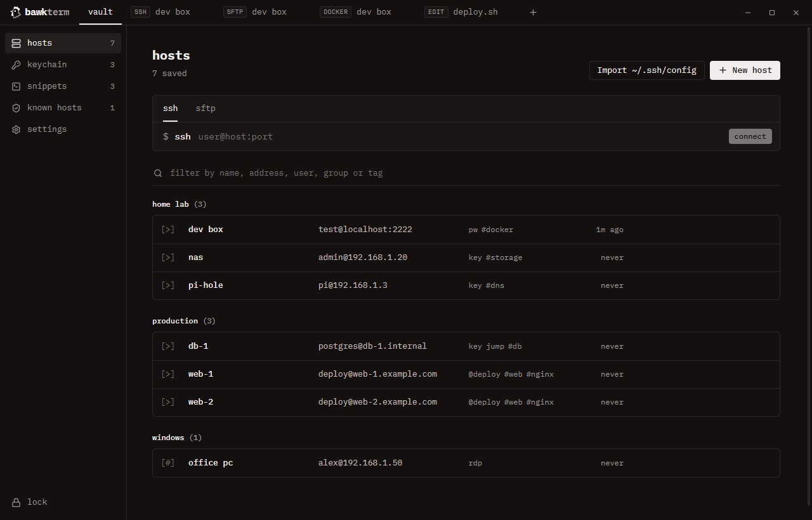This screenshot has height=520, width=812.
Task: Click the terminal icon beside pi-hole
Action: point(167,285)
